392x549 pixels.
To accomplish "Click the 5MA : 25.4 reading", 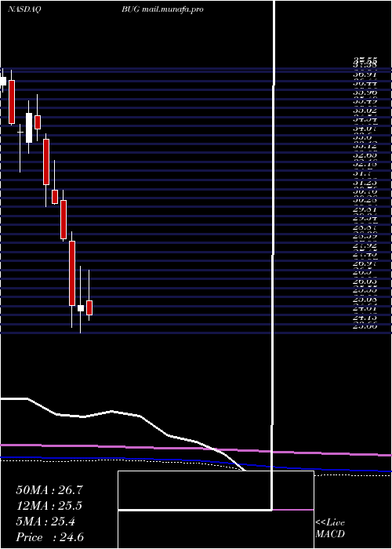I will point(45,522).
